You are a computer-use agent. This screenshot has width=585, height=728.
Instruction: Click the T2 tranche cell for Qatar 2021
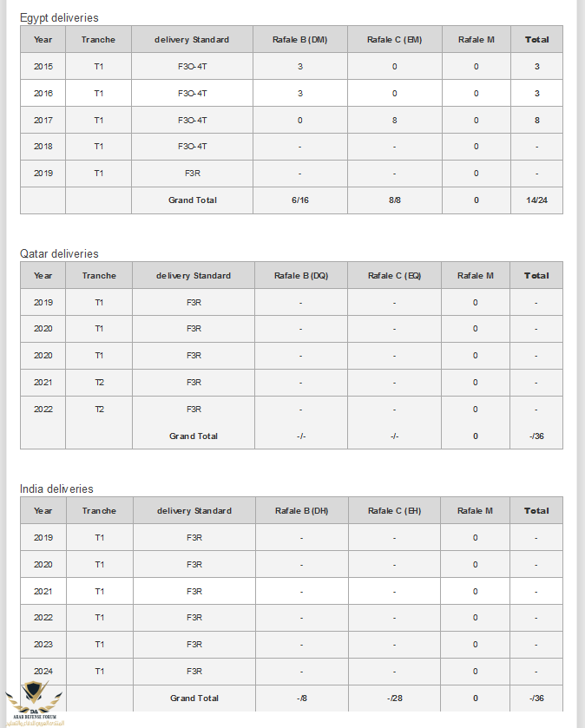pyautogui.click(x=99, y=382)
